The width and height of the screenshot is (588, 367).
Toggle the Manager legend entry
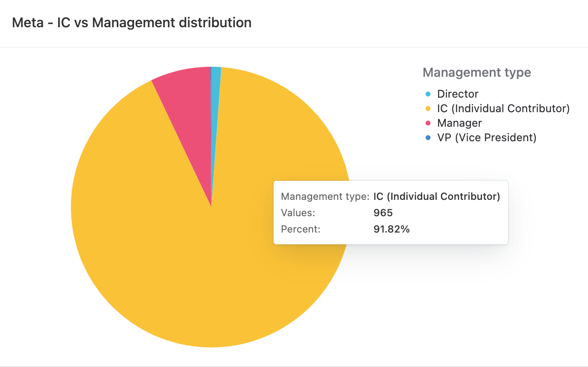click(454, 123)
